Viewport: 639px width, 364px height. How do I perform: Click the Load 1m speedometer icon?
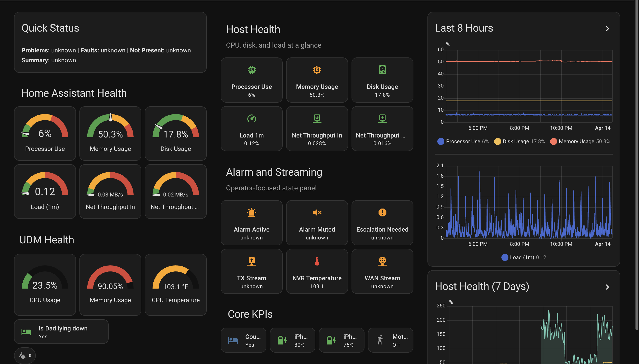click(252, 118)
